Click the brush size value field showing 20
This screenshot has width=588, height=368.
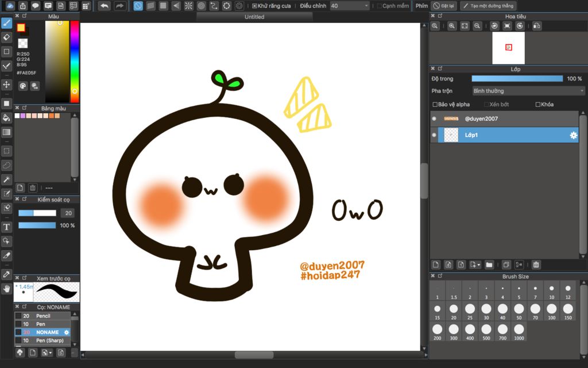(68, 213)
